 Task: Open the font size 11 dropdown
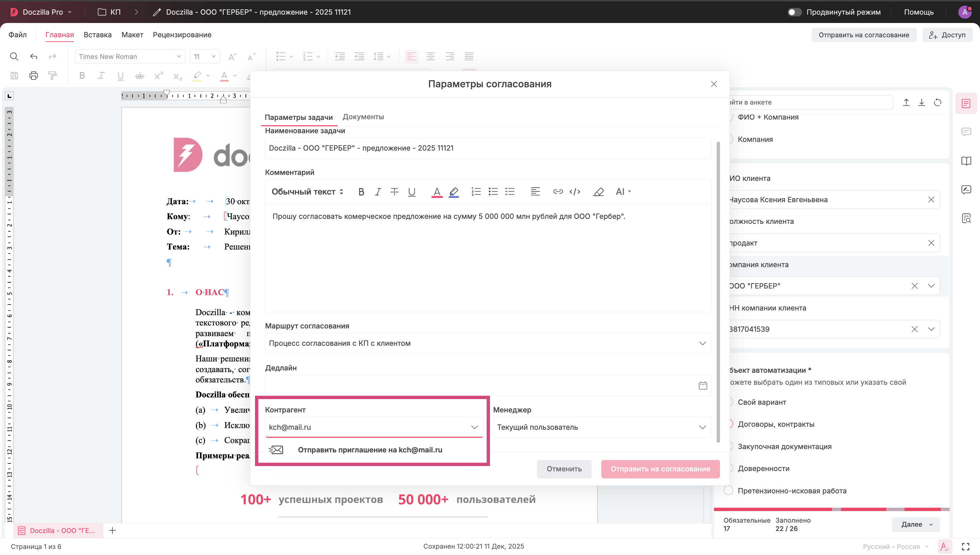point(205,56)
